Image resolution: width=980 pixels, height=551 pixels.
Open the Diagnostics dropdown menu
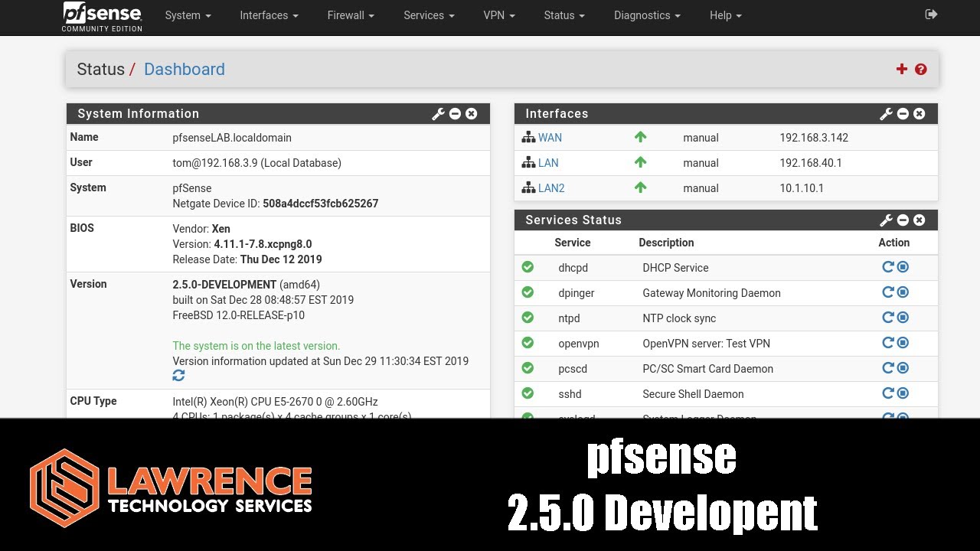click(647, 15)
